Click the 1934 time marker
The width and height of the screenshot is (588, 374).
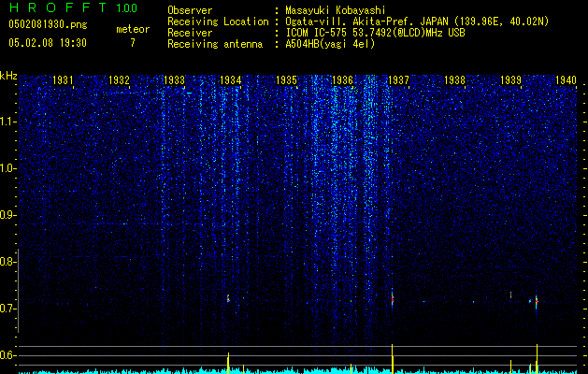pyautogui.click(x=231, y=79)
